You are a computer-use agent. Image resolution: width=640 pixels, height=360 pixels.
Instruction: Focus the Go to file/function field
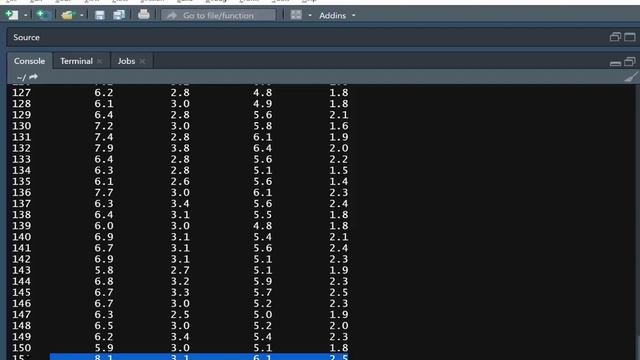(218, 16)
